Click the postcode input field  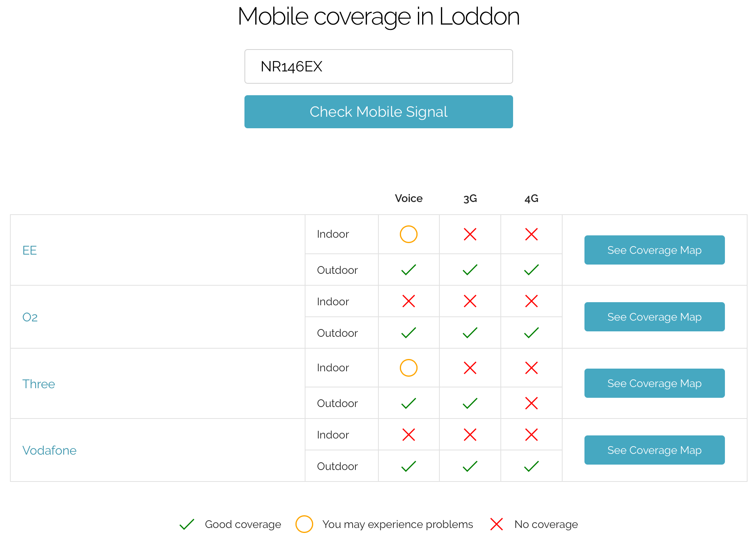pyautogui.click(x=378, y=66)
